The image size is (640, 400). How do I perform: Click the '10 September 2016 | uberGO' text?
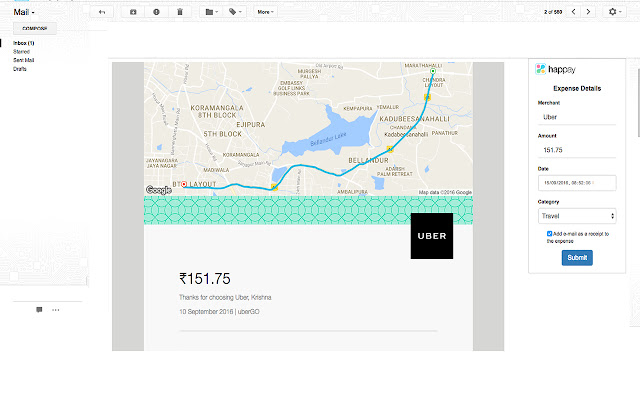(x=219, y=311)
